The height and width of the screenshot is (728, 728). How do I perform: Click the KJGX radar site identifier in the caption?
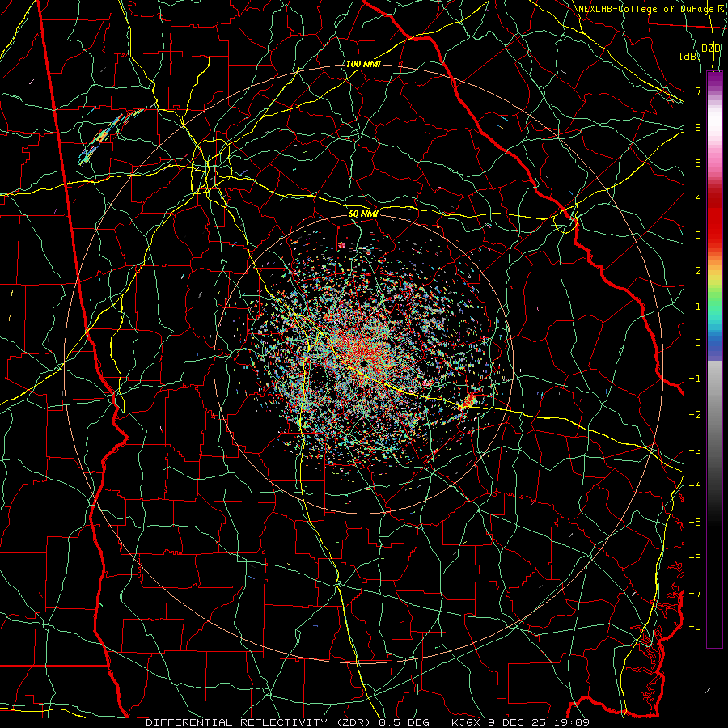pyautogui.click(x=467, y=722)
